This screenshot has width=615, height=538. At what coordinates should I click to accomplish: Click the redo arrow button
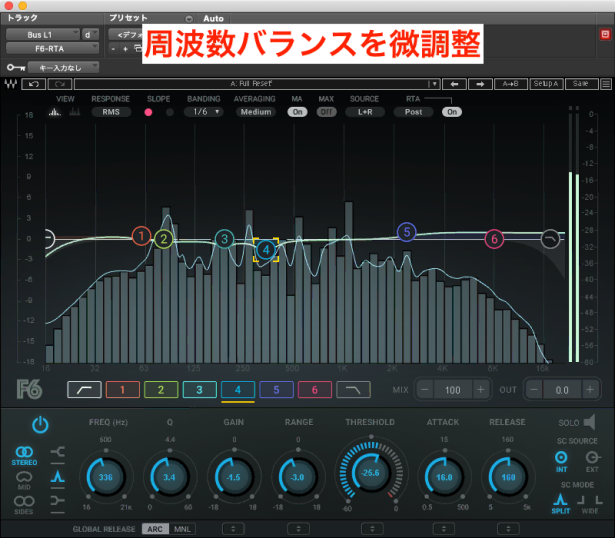[x=60, y=84]
